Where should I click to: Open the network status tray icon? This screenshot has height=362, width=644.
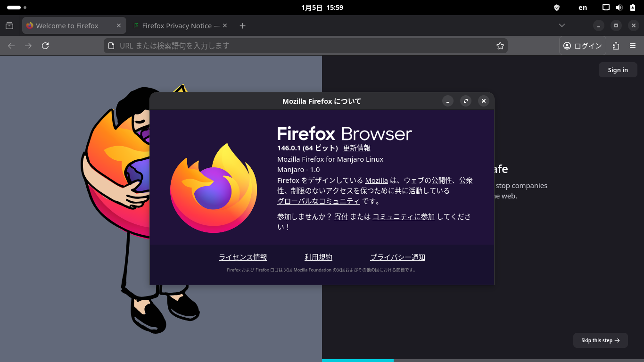point(606,8)
